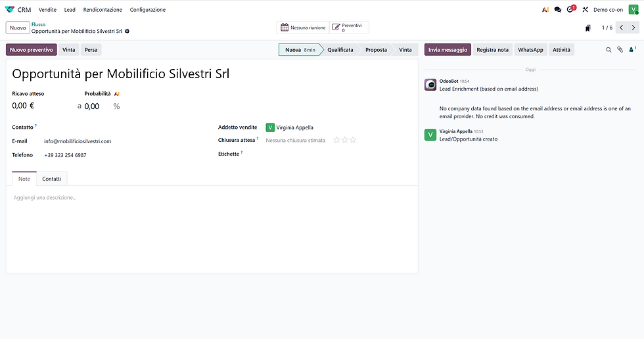The image size is (644, 339).
Task: Click the Telefono number field
Action: point(65,155)
